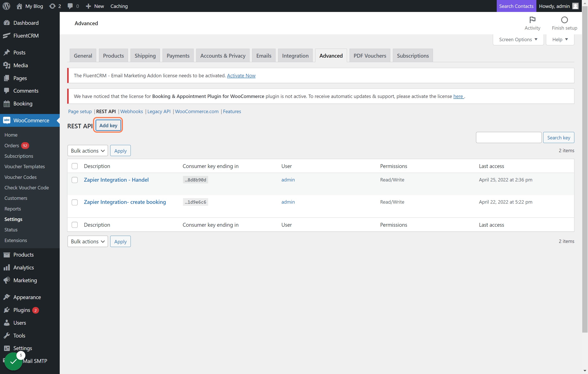Image resolution: width=588 pixels, height=374 pixels.
Task: Open the comments bubble icon in admin bar
Action: pyautogui.click(x=70, y=6)
